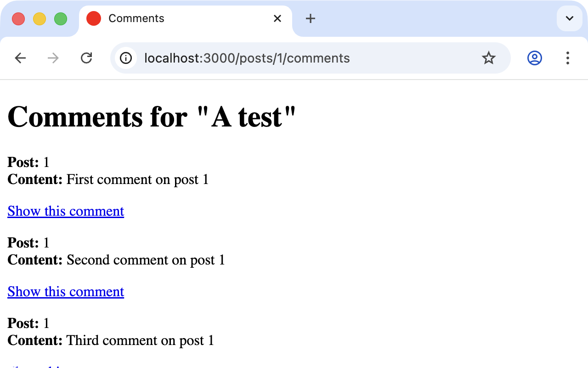Bookmark the page with the star icon
The width and height of the screenshot is (588, 368).
(489, 58)
